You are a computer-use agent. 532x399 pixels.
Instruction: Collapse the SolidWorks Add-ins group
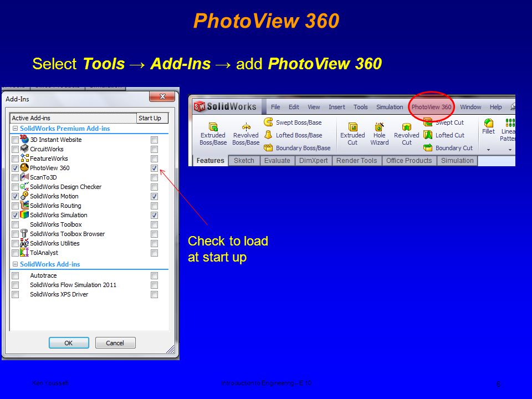point(15,264)
